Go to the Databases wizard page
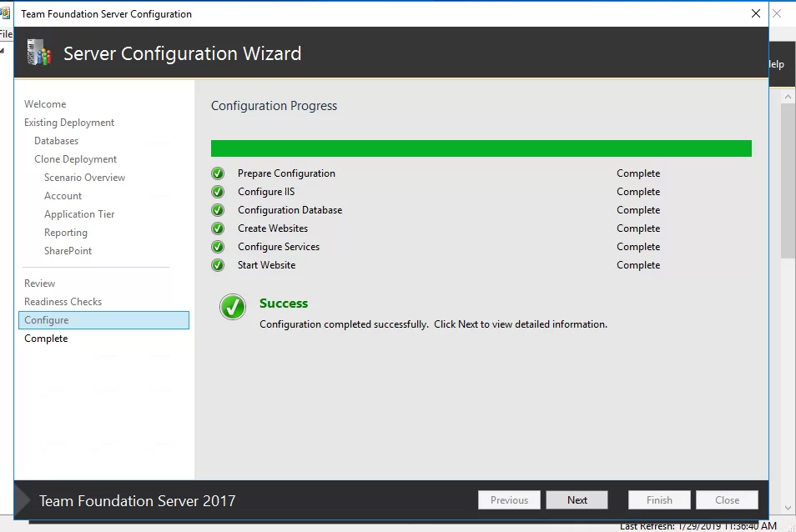 pyautogui.click(x=57, y=141)
